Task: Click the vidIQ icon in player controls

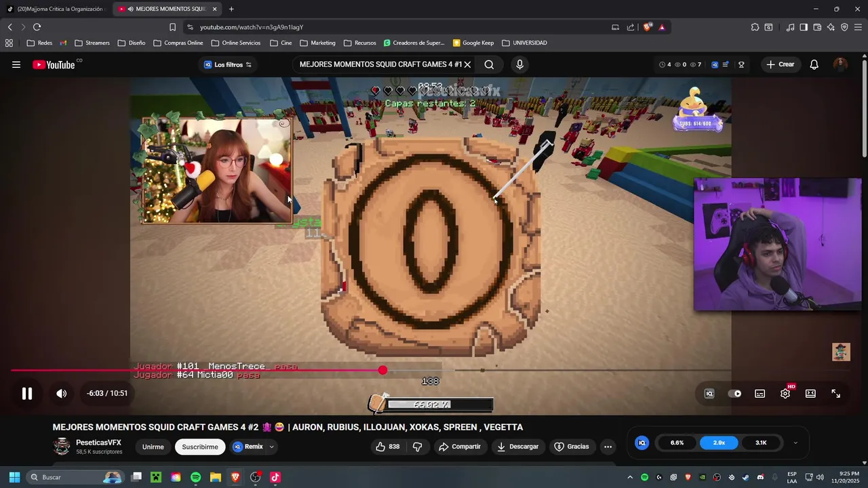Action: tap(709, 393)
